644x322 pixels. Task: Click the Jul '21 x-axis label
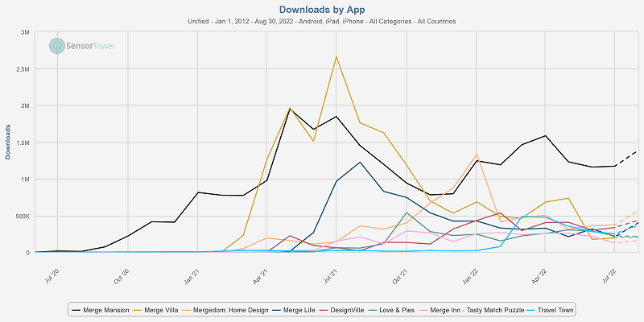pyautogui.click(x=331, y=276)
